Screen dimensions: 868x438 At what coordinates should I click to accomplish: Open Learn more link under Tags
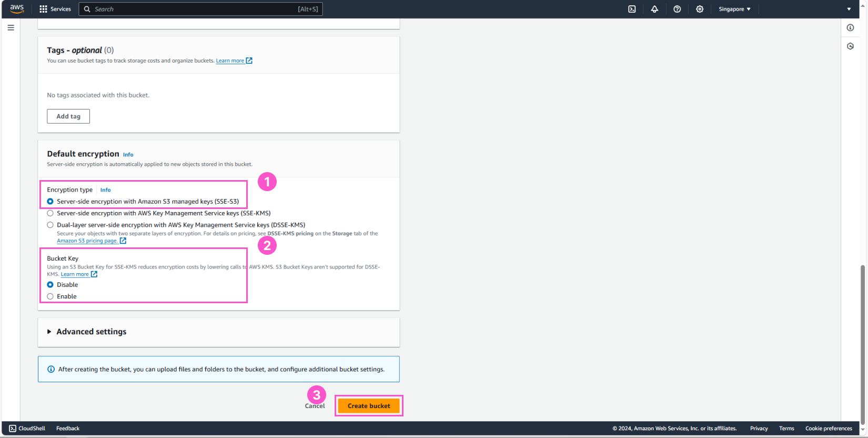(230, 61)
